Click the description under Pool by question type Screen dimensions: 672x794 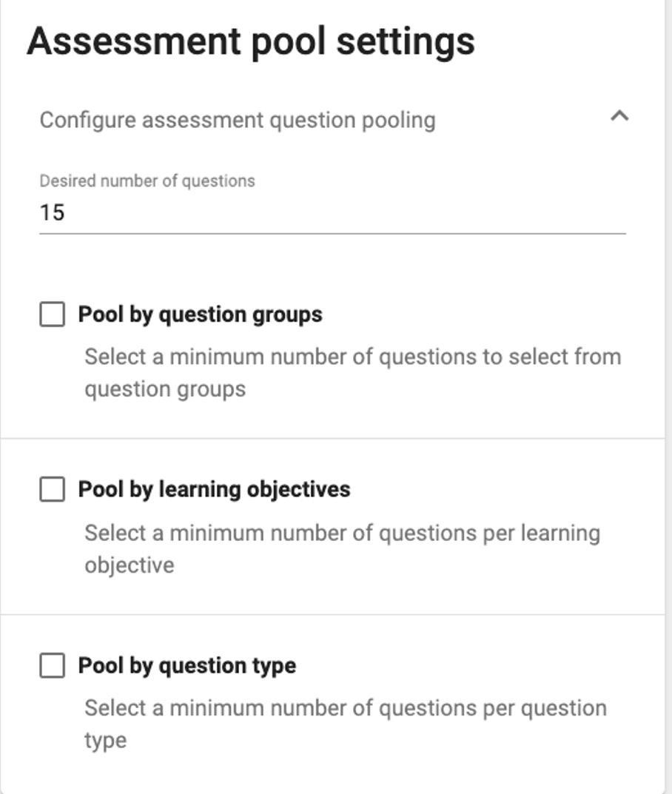click(345, 708)
